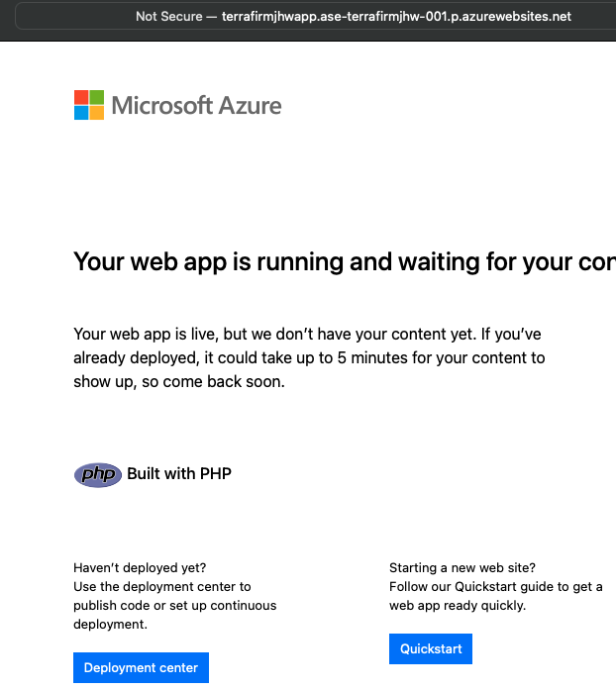Open the Deployment center button
This screenshot has height=690, width=616.
coord(141,667)
